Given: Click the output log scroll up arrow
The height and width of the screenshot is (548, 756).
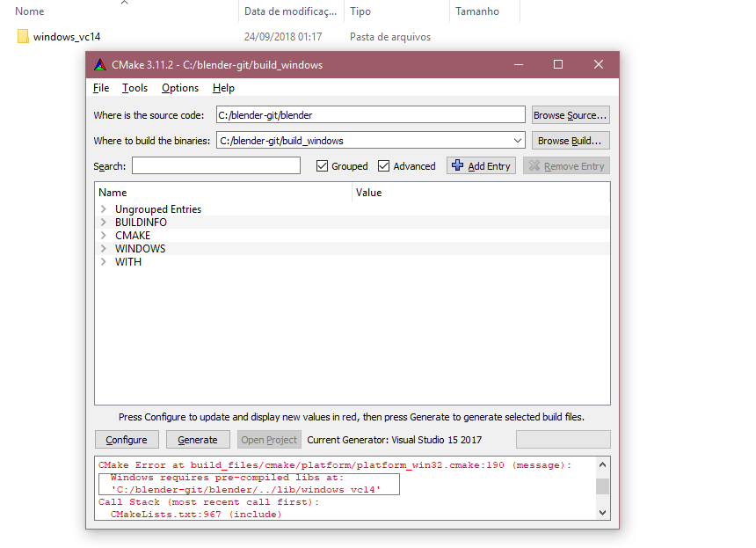Looking at the screenshot, I should click(602, 464).
